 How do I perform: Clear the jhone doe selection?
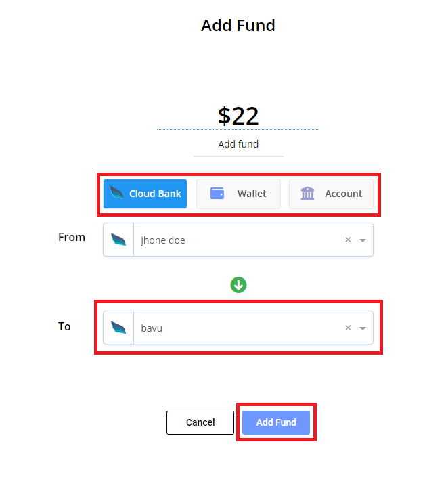348,240
